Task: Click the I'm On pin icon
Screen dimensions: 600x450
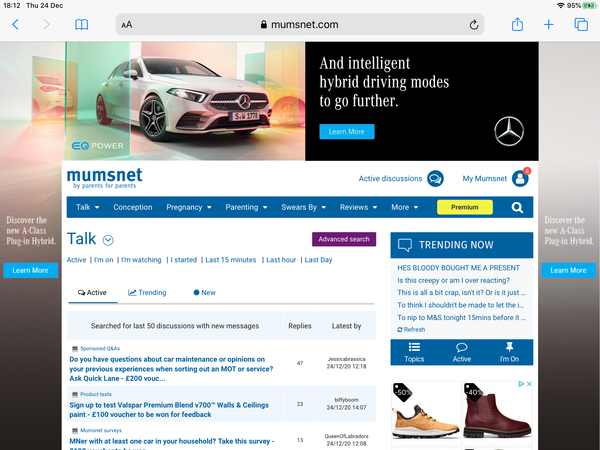Action: click(x=509, y=347)
